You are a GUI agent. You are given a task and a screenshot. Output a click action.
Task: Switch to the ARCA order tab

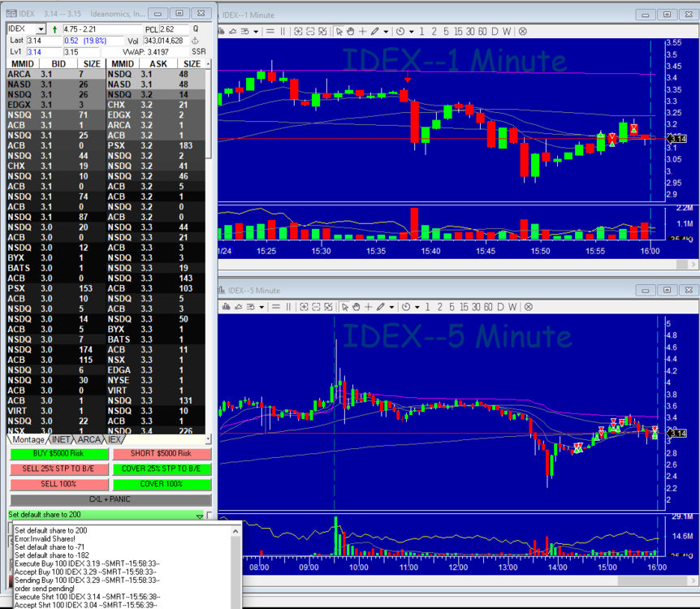[x=89, y=439]
